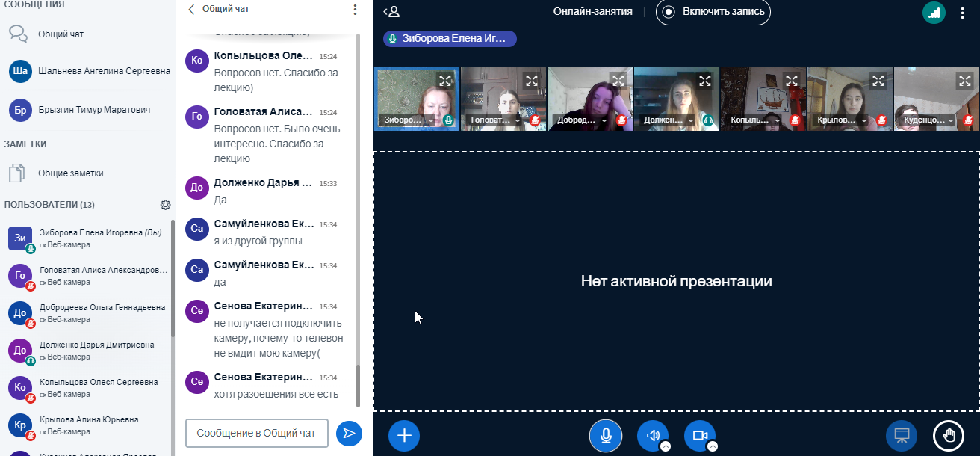Expand the webcam options chevron

pyautogui.click(x=713, y=446)
